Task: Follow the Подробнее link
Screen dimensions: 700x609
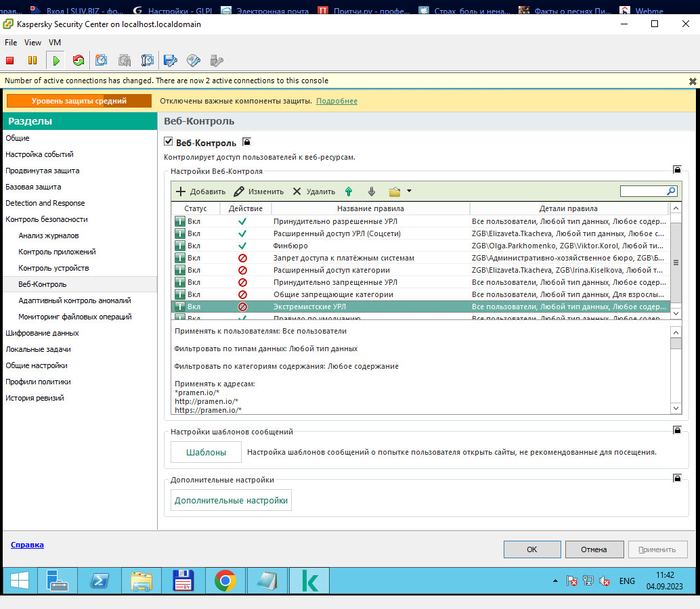Action: [336, 101]
